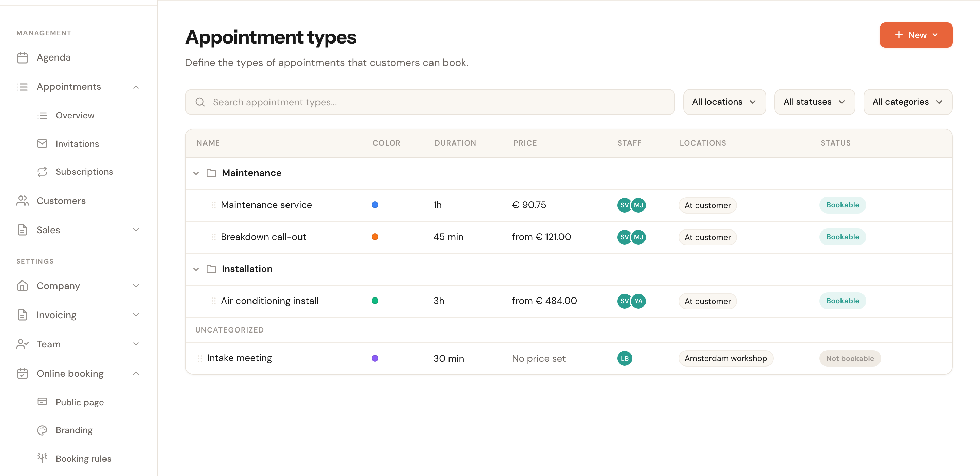
Task: Click MJ staff avatar in Maintenance service row
Action: 638,205
